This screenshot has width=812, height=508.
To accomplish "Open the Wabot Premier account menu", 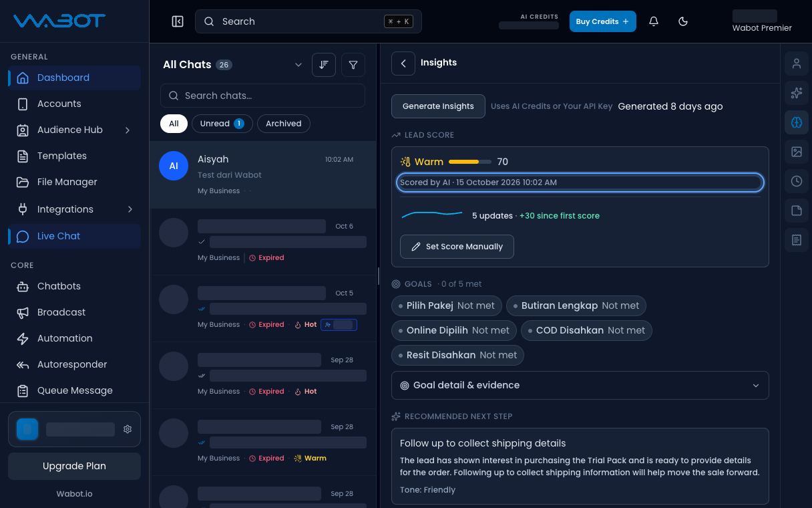I will [762, 21].
